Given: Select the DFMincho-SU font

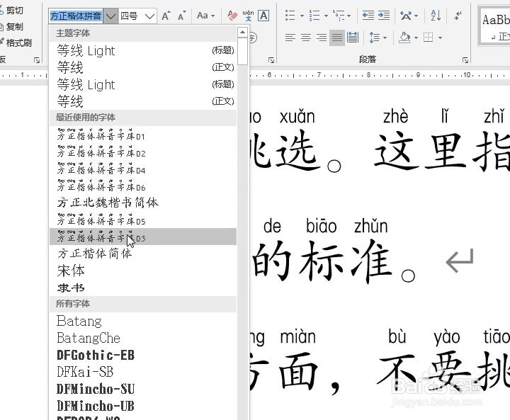Looking at the screenshot, I should (x=143, y=389).
